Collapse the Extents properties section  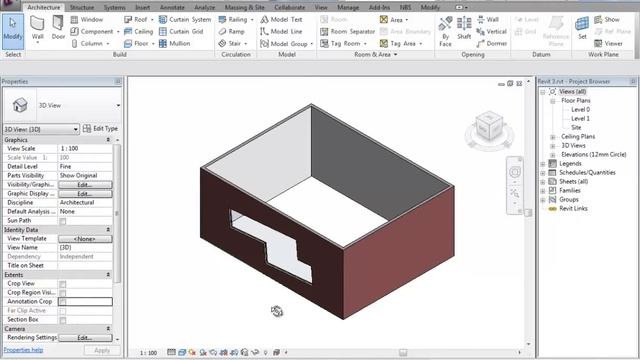point(108,275)
